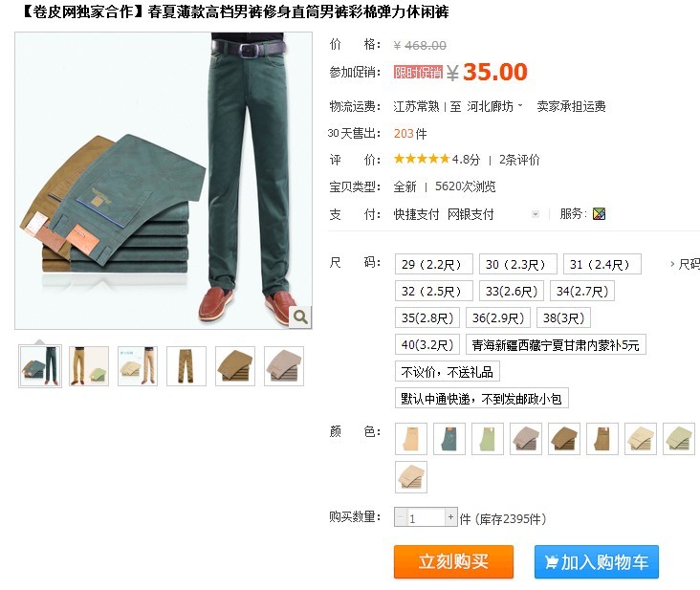Click the magnifier zoom icon on product image
This screenshot has height=590, width=700.
point(300,317)
